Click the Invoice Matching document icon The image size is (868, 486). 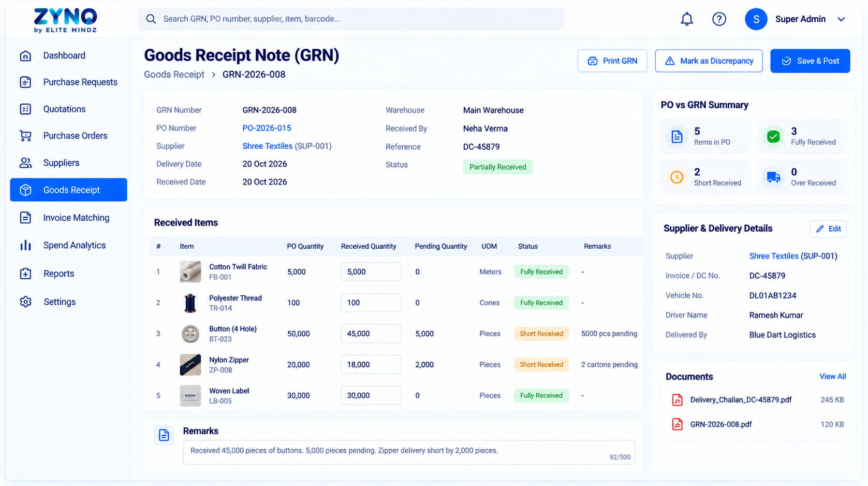(25, 218)
